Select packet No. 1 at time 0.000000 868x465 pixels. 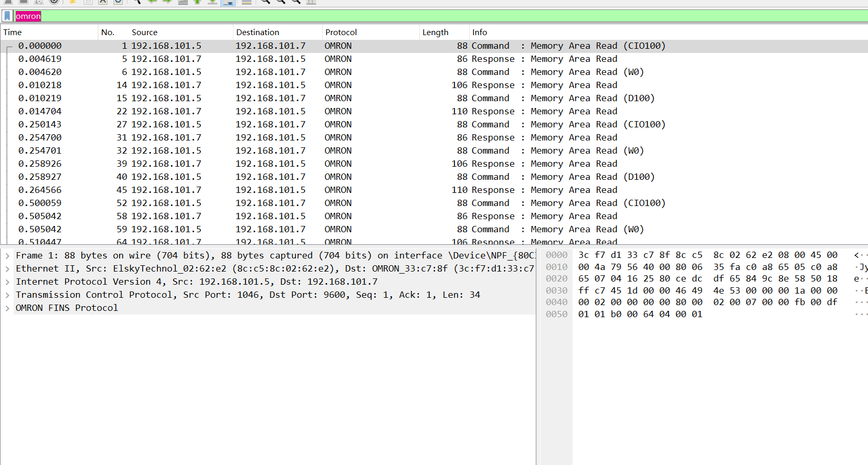[434, 46]
